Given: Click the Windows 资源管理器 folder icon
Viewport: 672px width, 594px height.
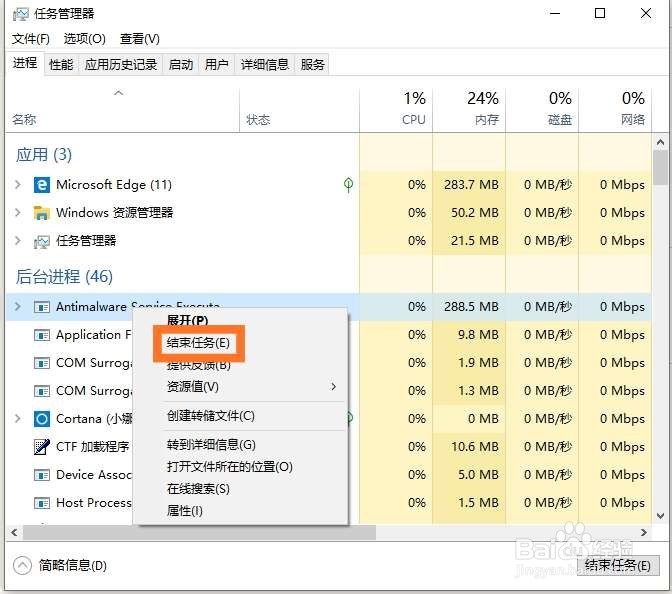Looking at the screenshot, I should pos(42,213).
